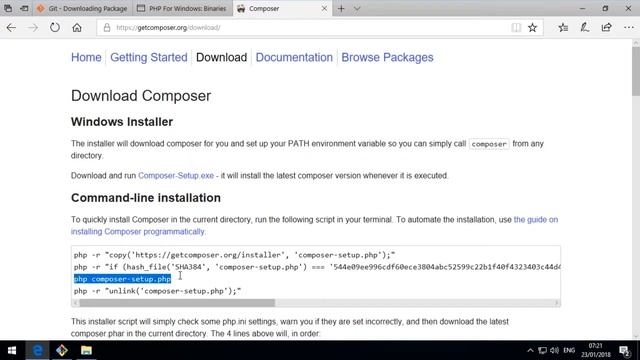
Task: Open Edge settings and more menu
Action: [x=629, y=28]
